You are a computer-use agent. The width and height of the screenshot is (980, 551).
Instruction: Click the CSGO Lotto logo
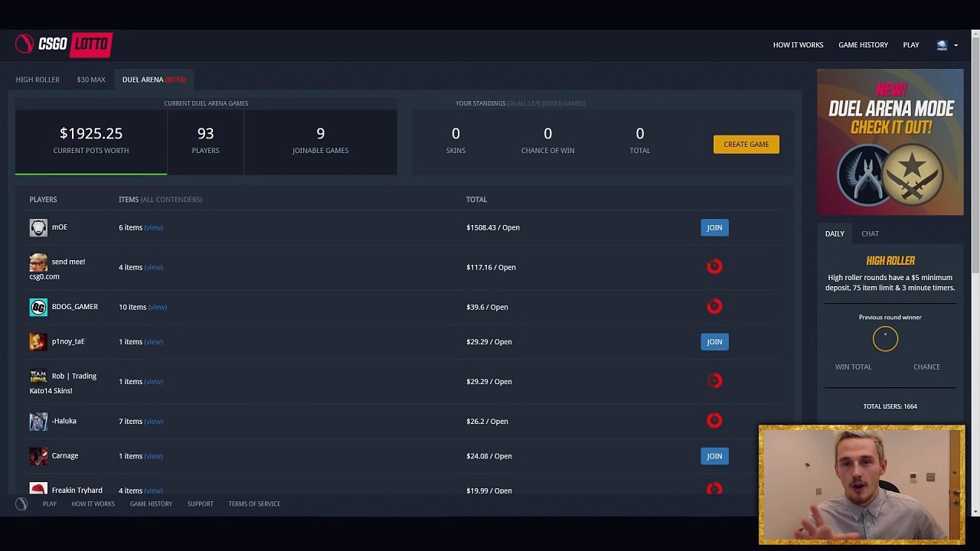click(64, 44)
